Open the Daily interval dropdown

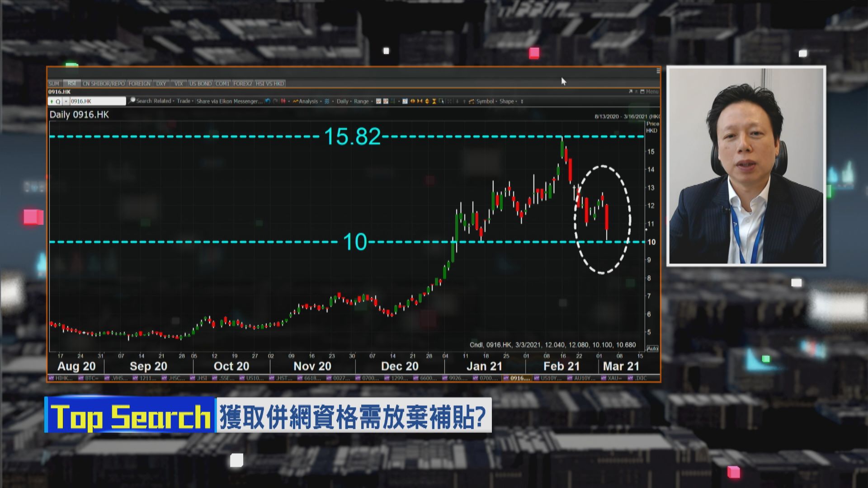pyautogui.click(x=343, y=101)
